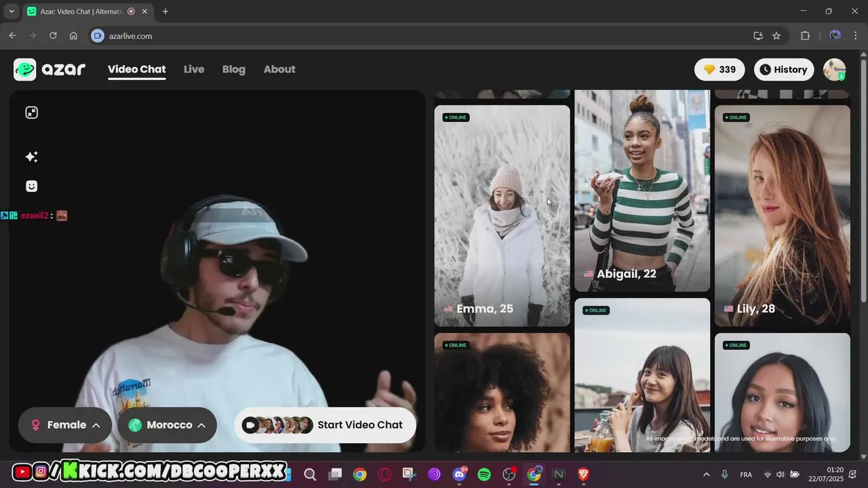Image resolution: width=868 pixels, height=488 pixels.
Task: Click the shrink video view icon
Action: coord(32,113)
